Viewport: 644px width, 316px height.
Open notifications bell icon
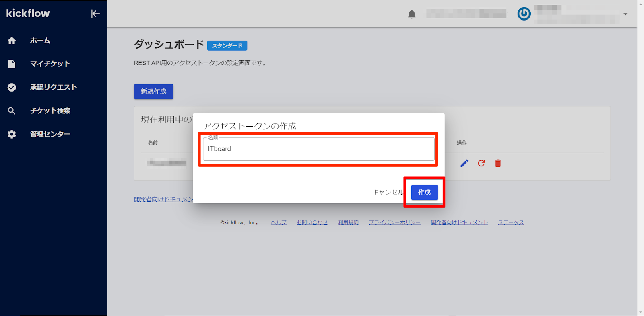[x=411, y=14]
